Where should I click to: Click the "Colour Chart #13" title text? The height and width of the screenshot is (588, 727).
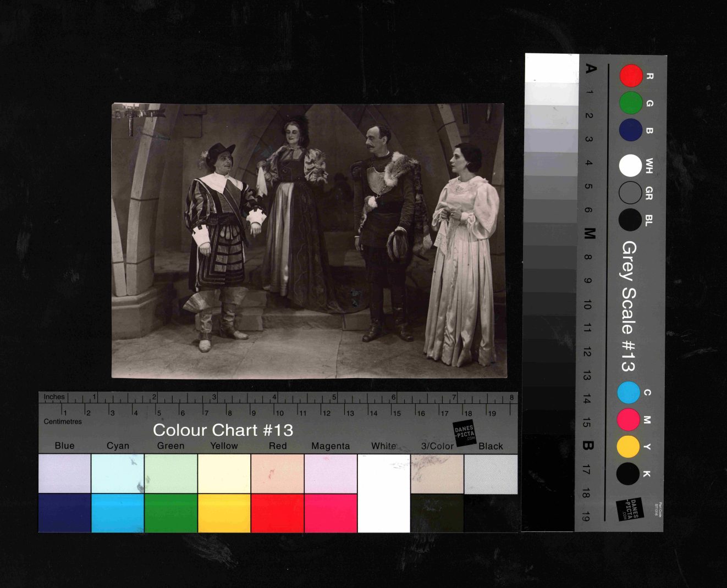click(223, 430)
